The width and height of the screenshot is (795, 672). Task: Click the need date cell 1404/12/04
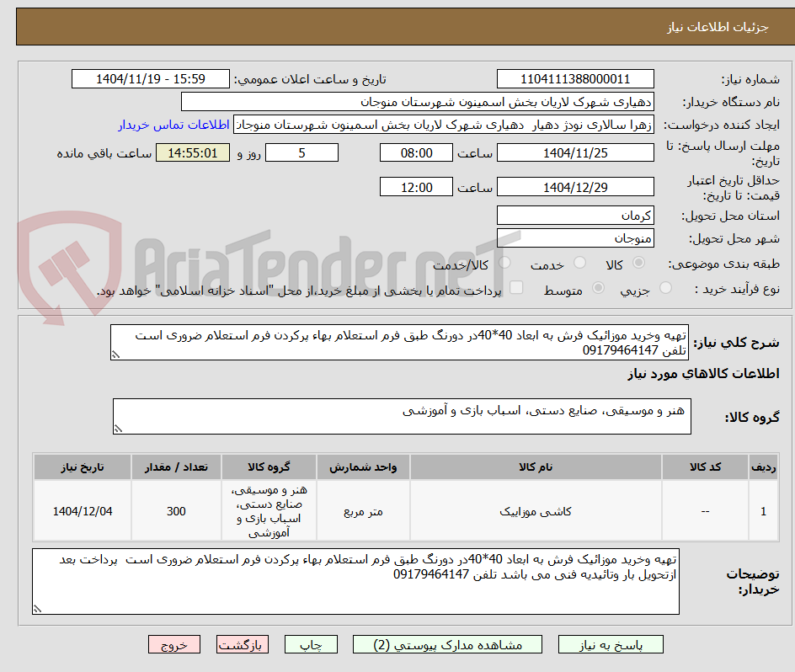(83, 511)
